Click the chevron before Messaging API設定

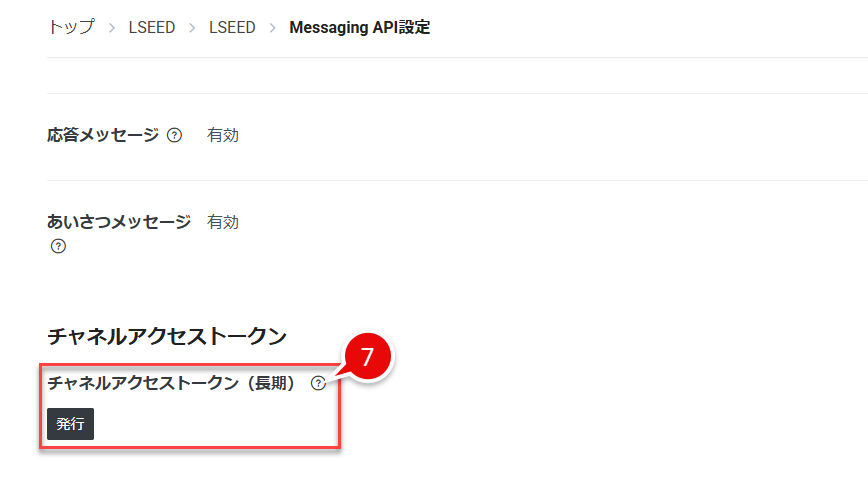[x=272, y=28]
